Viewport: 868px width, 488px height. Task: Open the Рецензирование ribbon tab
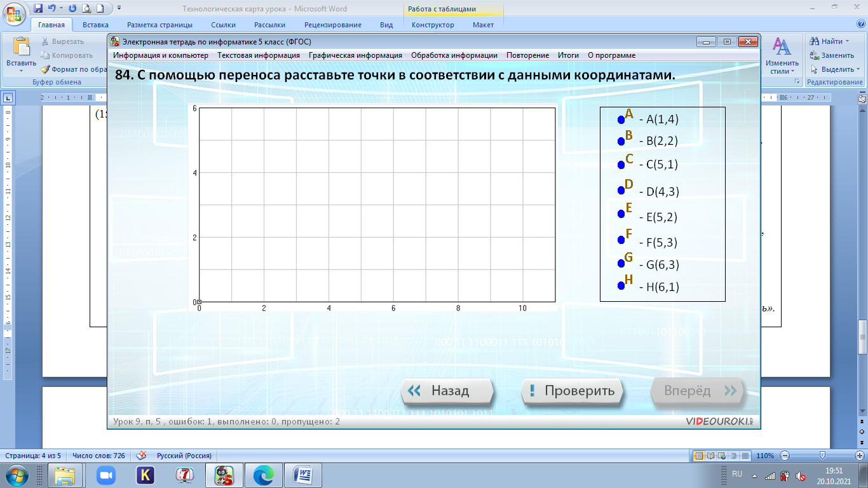pos(332,25)
